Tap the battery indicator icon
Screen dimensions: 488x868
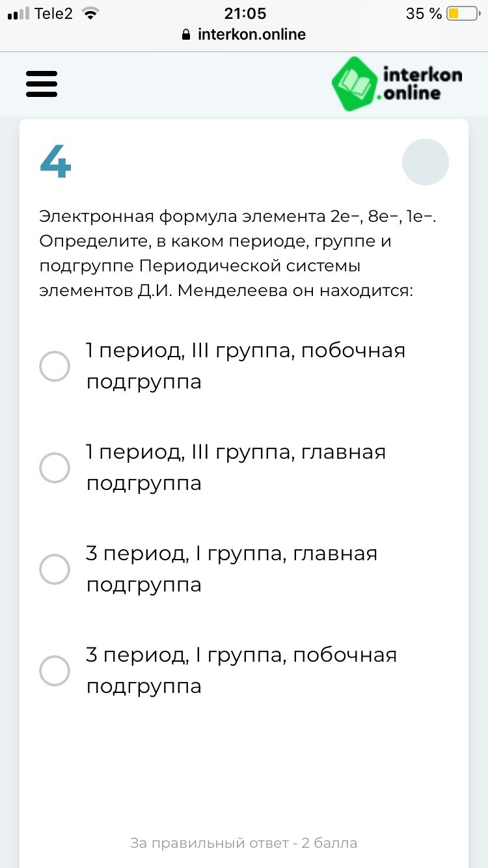(463, 14)
